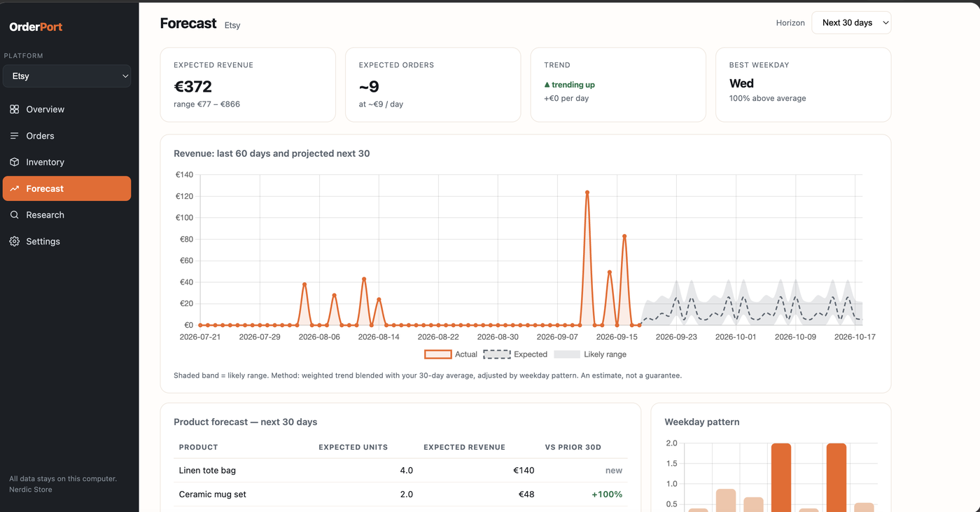Open the Etsy platform dropdown
980x512 pixels.
coord(66,76)
